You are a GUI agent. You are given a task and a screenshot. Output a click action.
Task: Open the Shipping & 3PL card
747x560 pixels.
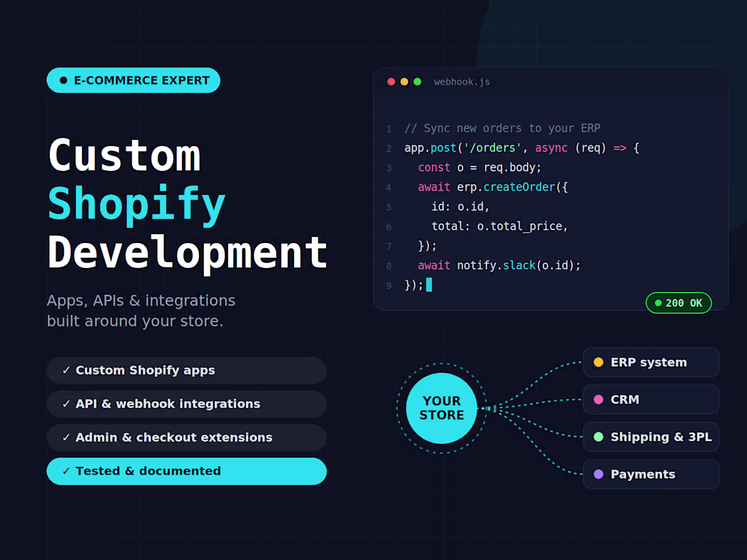pyautogui.click(x=651, y=436)
